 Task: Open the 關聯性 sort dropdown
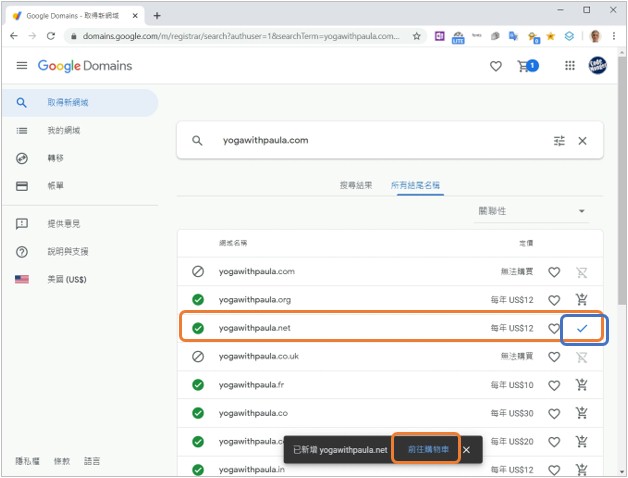(531, 211)
